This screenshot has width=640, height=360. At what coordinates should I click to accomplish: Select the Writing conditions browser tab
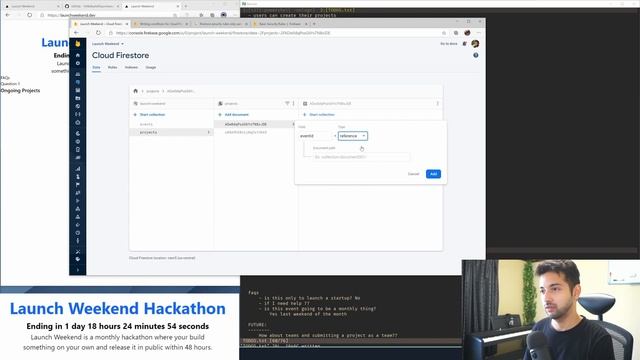160,24
